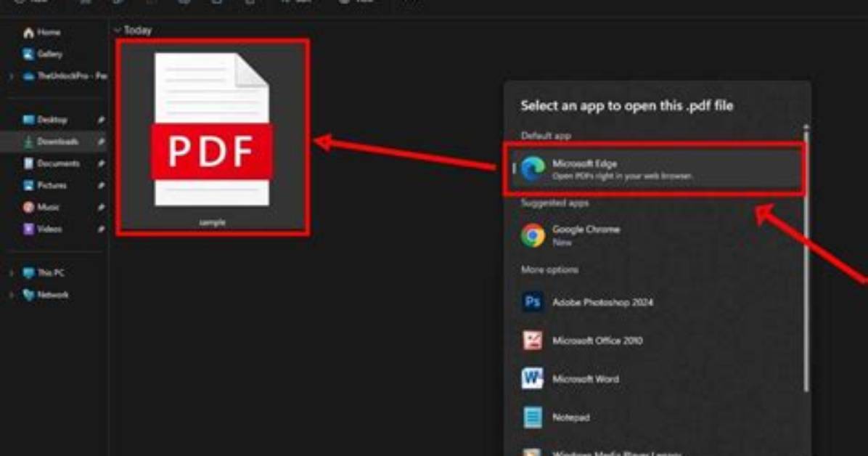This screenshot has height=456, width=868.
Task: Click the OneDrive TheUnlockPro cloud icon
Action: tap(28, 76)
